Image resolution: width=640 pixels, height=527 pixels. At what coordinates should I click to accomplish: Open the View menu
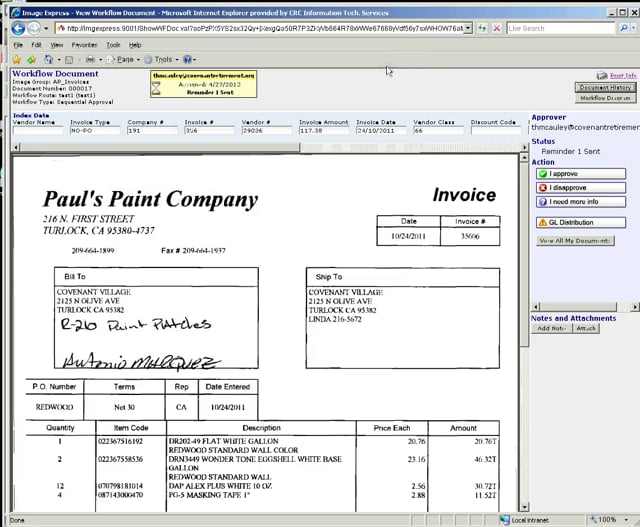tap(57, 45)
